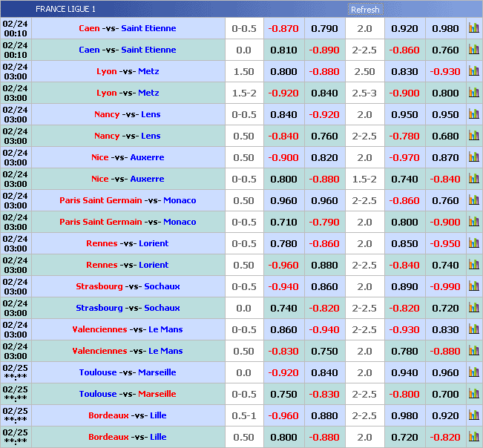Screen dimensions: 483x448
Task: Click the Refresh button in the header
Action: tap(365, 10)
